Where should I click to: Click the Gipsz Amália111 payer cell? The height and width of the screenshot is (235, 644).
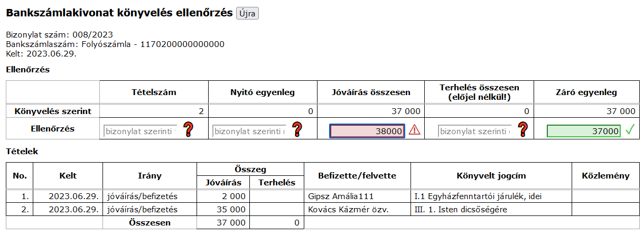[357, 196]
